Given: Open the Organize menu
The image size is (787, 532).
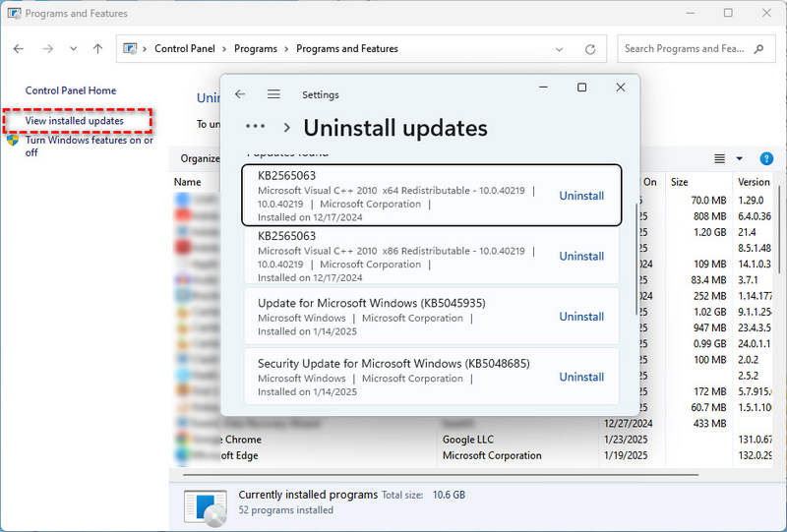Looking at the screenshot, I should tap(200, 158).
